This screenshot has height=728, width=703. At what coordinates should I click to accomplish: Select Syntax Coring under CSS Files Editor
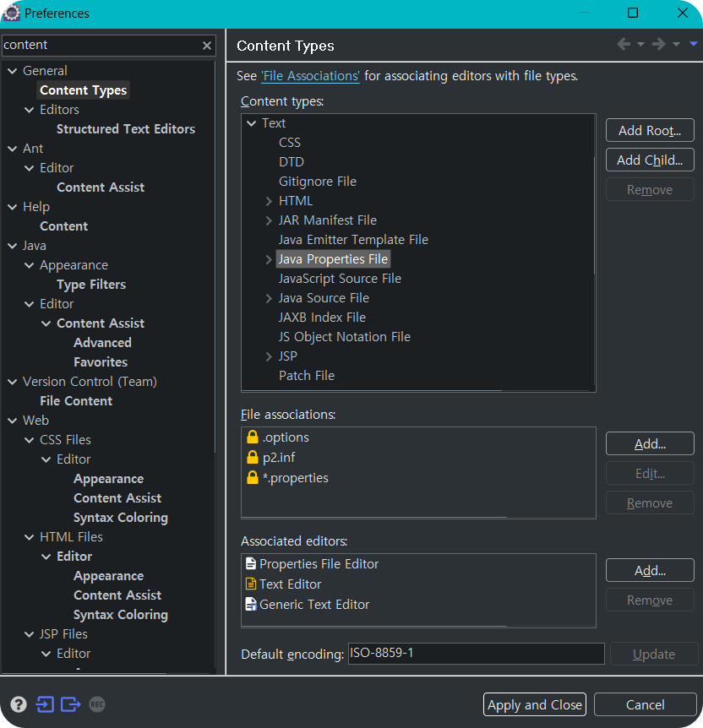[120, 517]
